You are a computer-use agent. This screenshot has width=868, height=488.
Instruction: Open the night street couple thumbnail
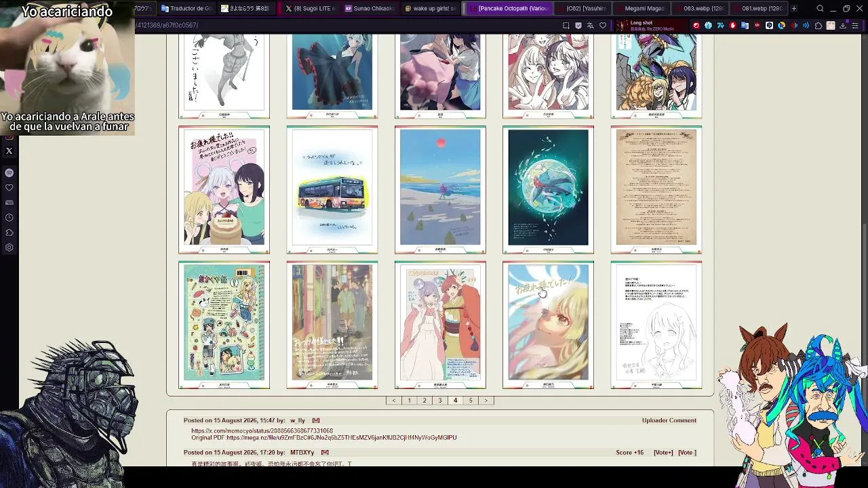[x=332, y=325]
